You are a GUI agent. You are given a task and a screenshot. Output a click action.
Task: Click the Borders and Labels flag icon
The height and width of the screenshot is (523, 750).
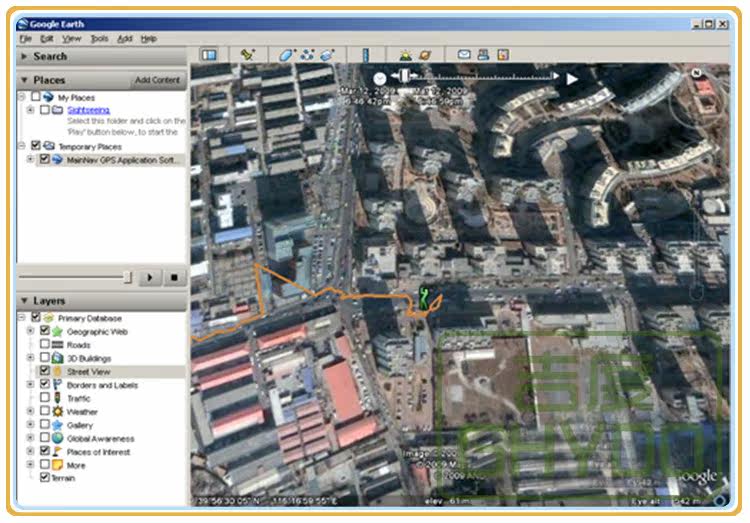[57, 385]
